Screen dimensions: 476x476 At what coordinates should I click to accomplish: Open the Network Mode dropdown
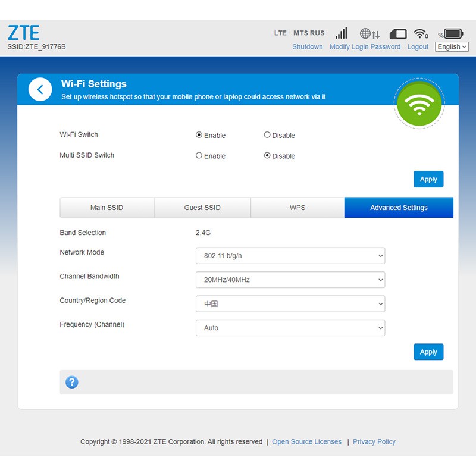(x=290, y=256)
